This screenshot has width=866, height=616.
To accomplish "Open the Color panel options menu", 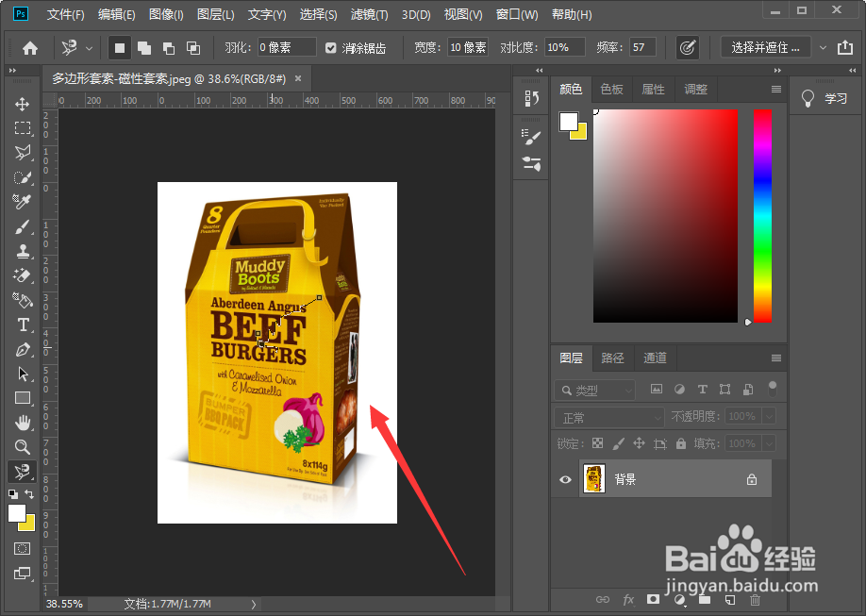I will 776,90.
